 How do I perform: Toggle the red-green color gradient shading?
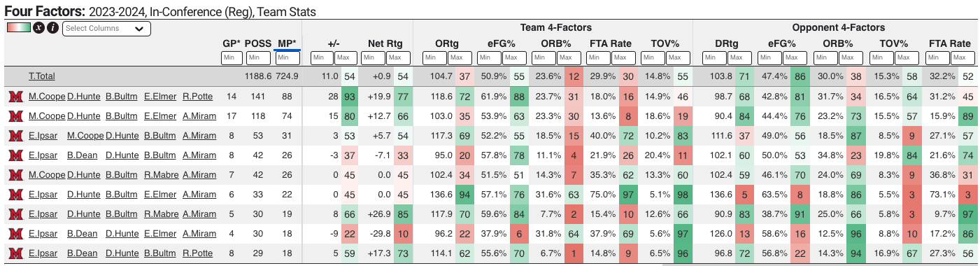point(19,29)
